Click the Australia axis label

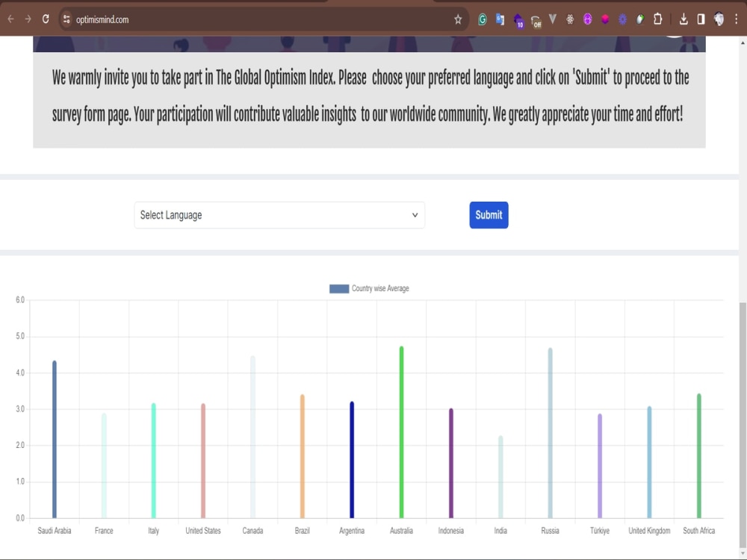pyautogui.click(x=401, y=530)
